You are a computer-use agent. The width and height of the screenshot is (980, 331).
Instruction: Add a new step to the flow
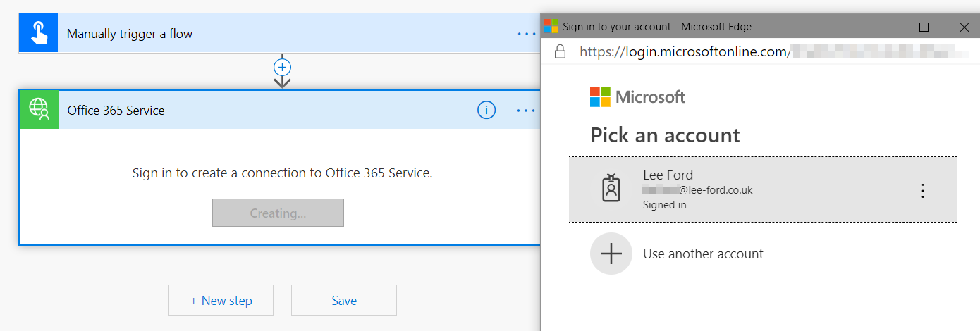[x=221, y=300]
